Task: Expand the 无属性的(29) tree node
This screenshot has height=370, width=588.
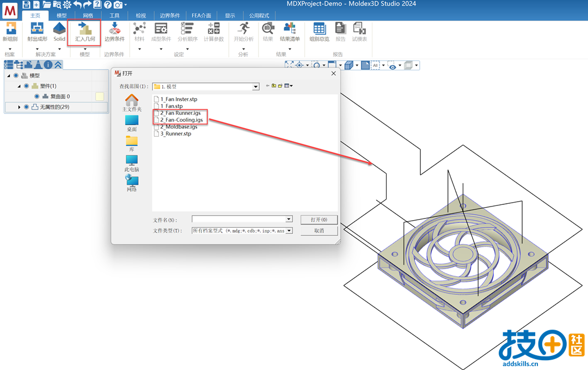Action: pos(19,107)
